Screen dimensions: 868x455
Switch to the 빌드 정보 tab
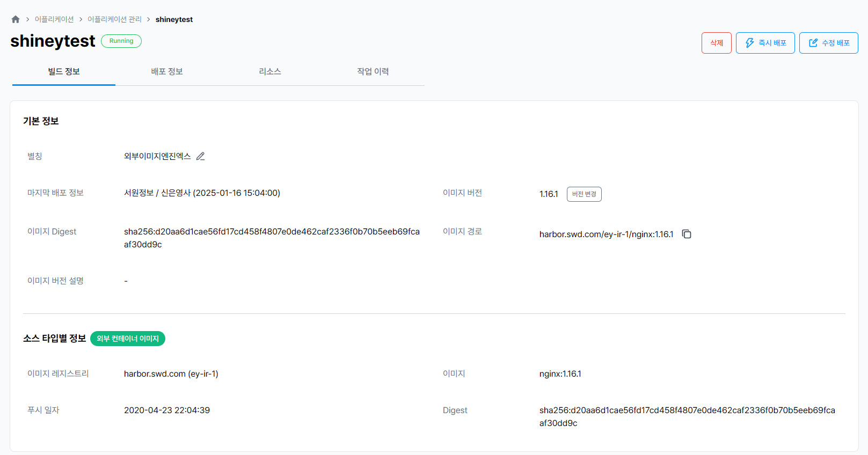coord(64,72)
